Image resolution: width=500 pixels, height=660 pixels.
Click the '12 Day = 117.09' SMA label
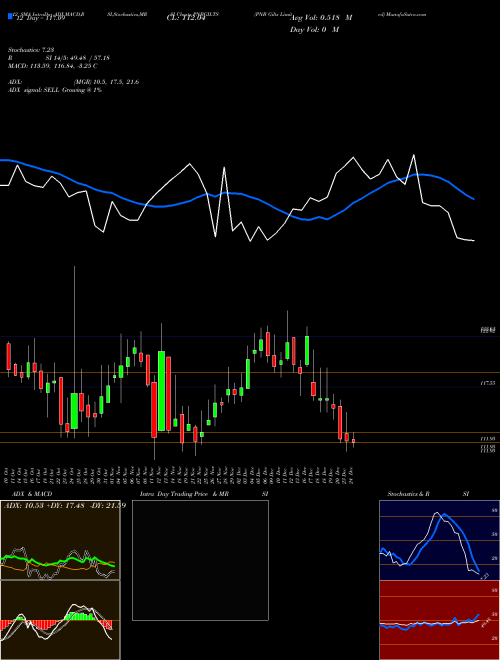tap(39, 18)
